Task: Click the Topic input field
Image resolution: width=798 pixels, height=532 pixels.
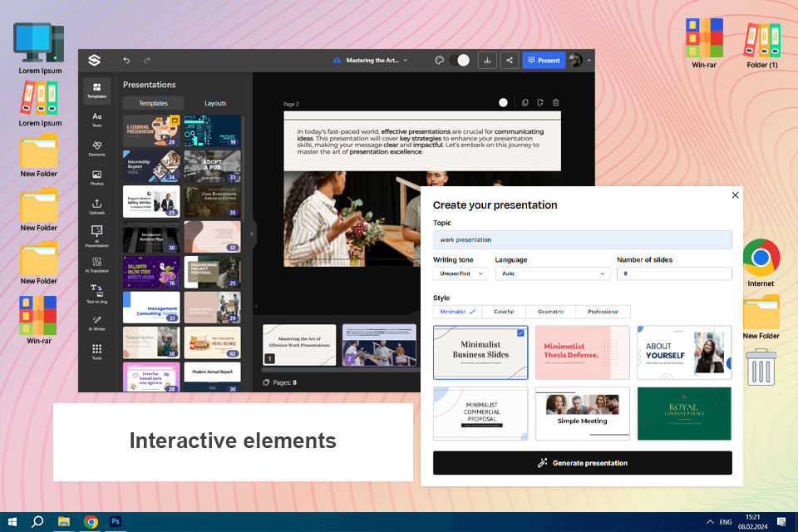Action: tap(582, 239)
